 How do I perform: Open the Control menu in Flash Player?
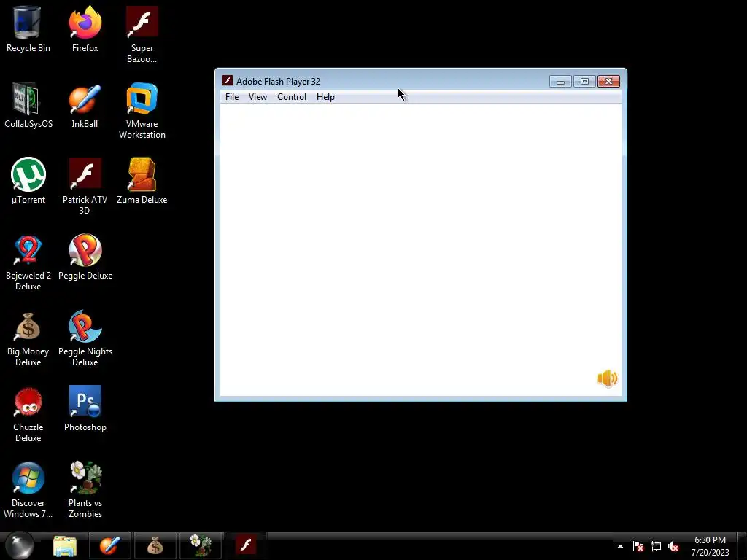point(292,97)
